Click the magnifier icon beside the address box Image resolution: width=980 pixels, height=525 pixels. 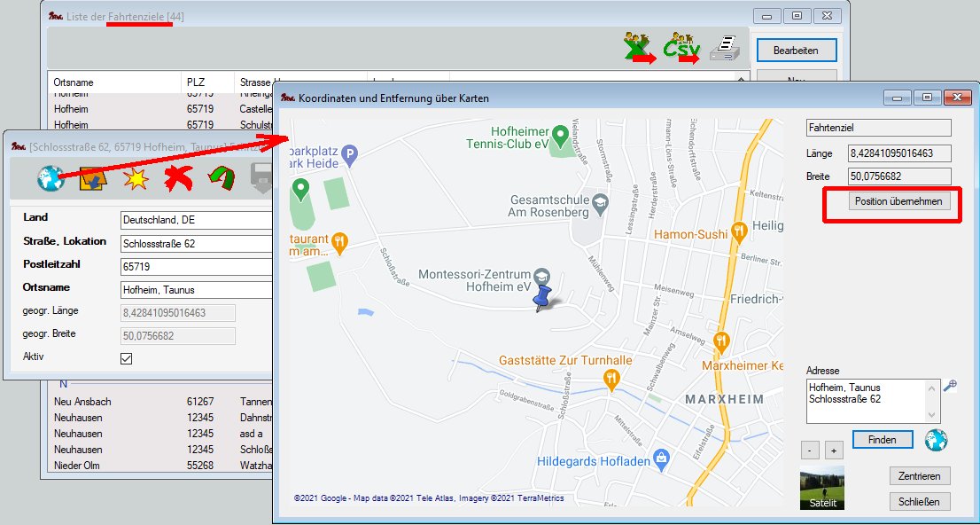(950, 386)
